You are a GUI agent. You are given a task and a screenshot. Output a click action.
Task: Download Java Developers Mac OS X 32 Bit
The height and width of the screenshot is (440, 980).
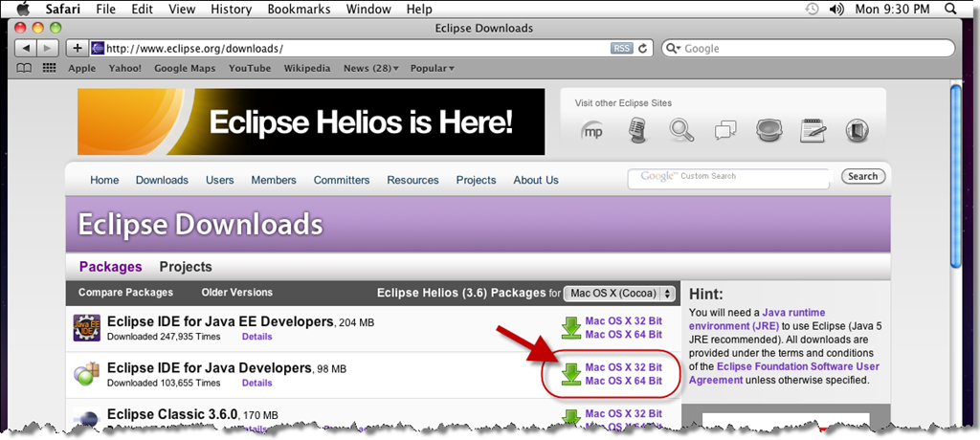click(623, 367)
